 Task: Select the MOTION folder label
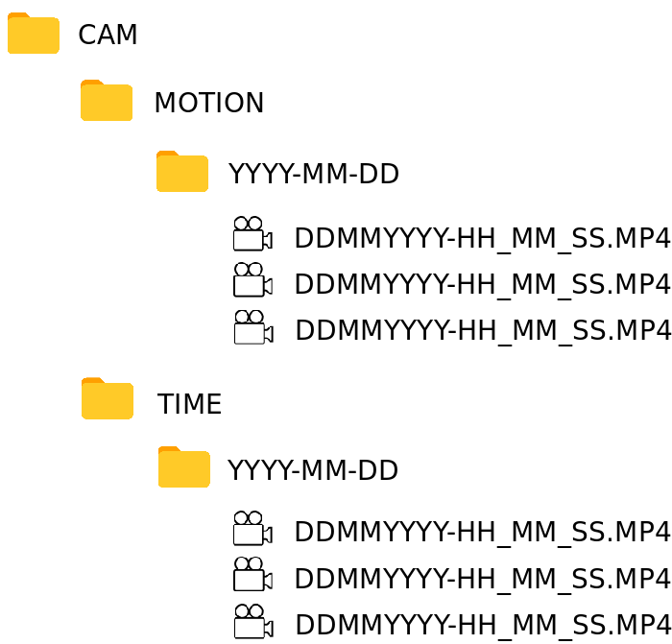[x=208, y=103]
